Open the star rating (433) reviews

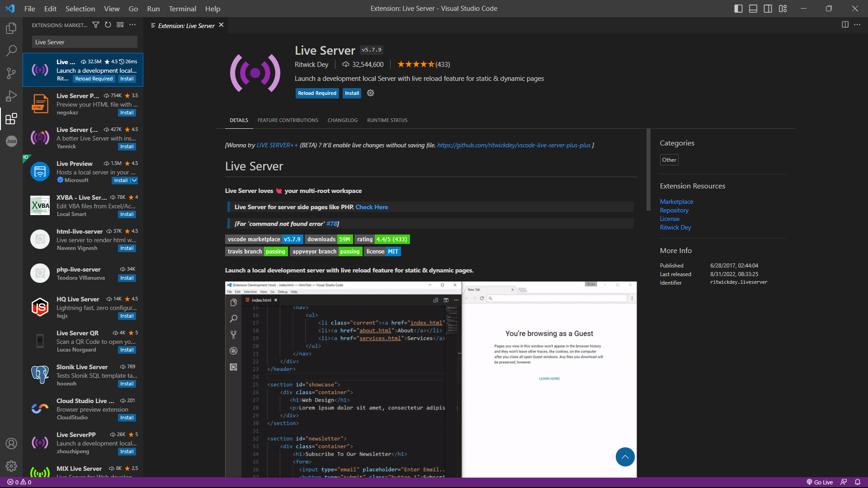tap(424, 65)
